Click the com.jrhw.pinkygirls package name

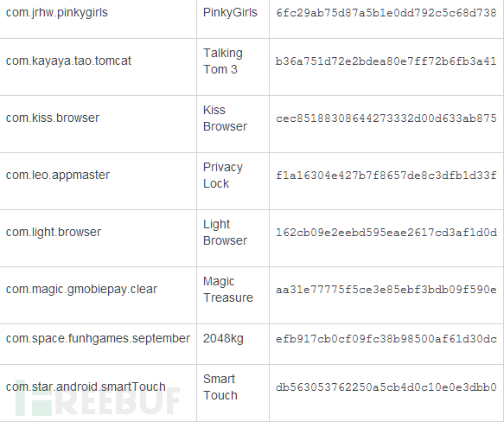pos(57,13)
